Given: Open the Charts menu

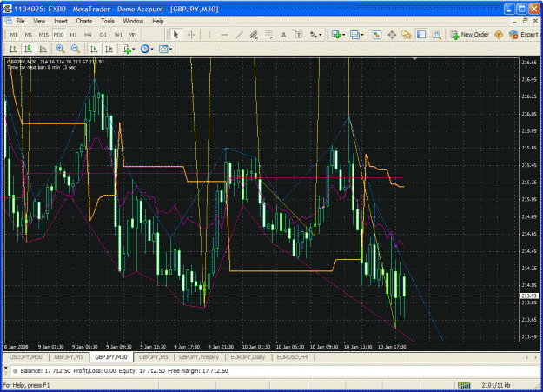Looking at the screenshot, I should point(84,21).
